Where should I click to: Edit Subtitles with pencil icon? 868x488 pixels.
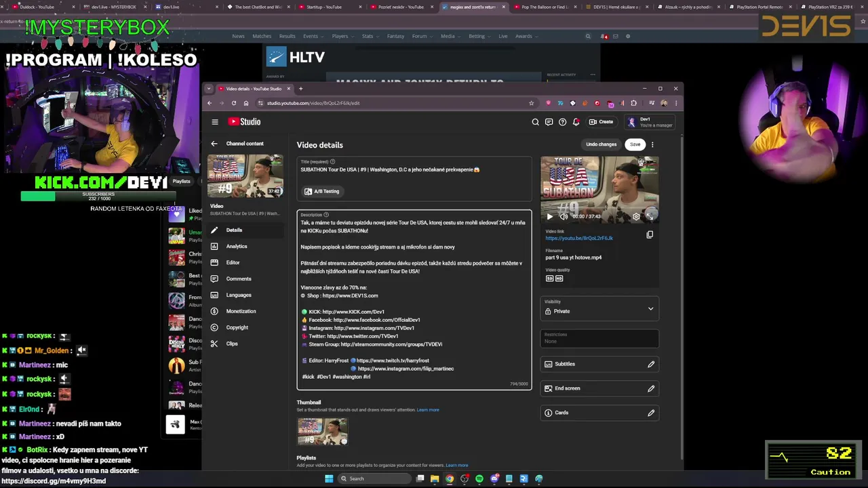[651, 365]
